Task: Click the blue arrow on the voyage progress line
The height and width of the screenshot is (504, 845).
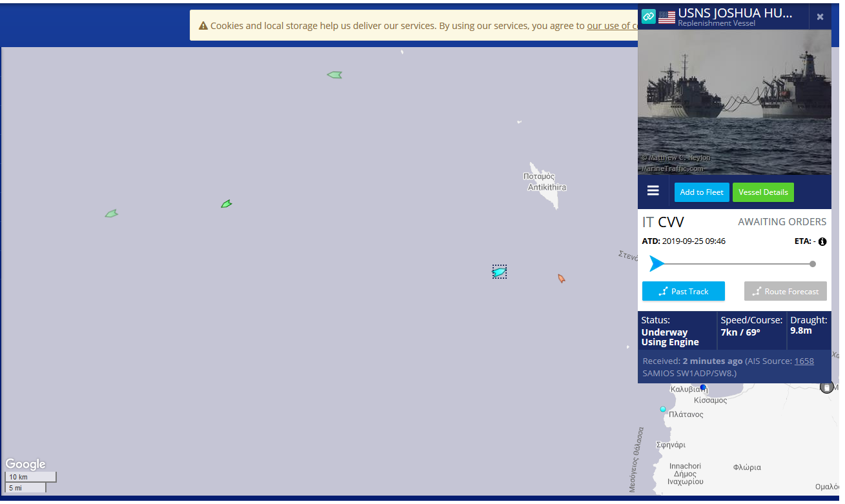Action: click(657, 264)
